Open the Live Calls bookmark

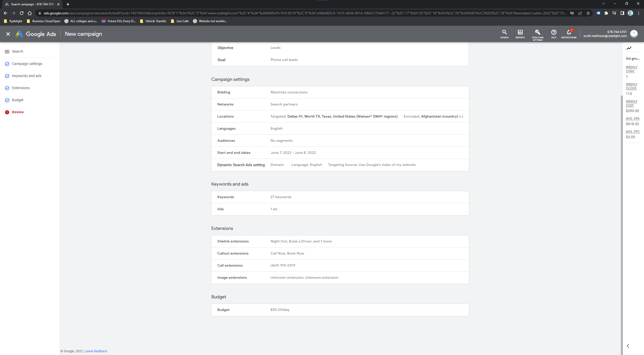click(x=182, y=21)
